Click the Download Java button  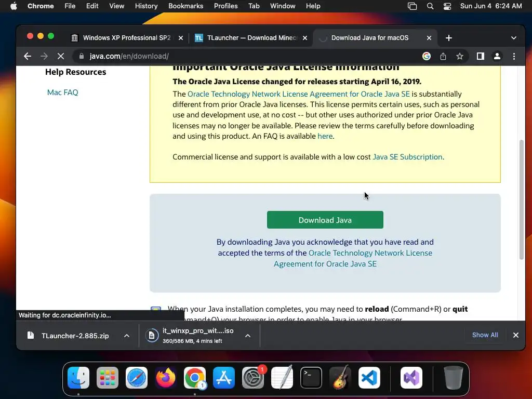pyautogui.click(x=325, y=220)
